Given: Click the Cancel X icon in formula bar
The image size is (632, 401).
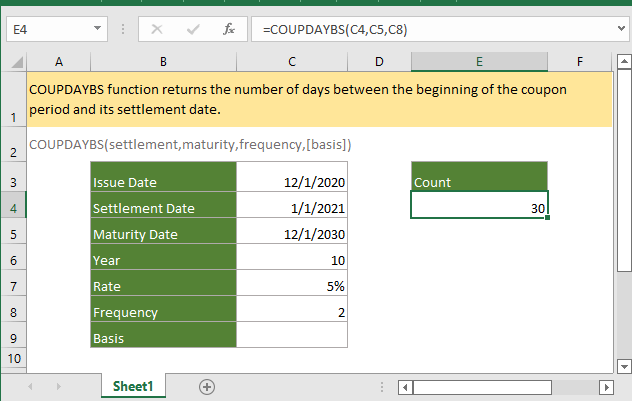Looking at the screenshot, I should (157, 30).
